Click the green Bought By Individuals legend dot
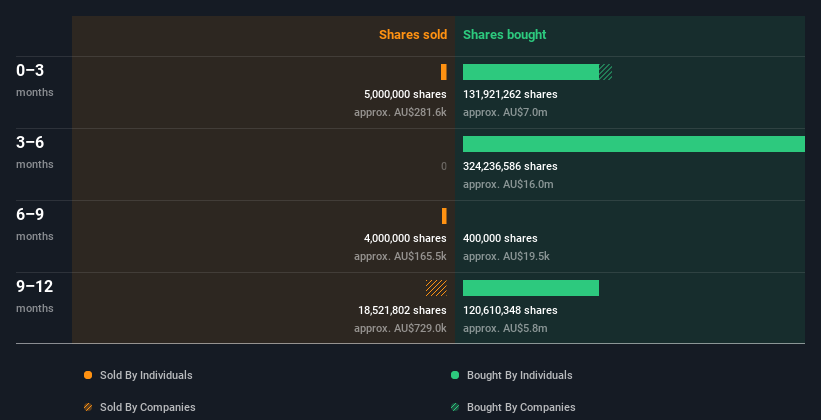Viewport: 821px width, 420px height. pyautogui.click(x=455, y=375)
